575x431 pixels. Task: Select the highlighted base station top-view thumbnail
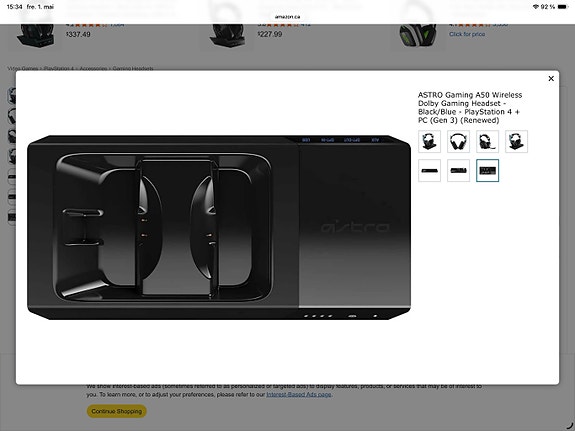point(487,171)
